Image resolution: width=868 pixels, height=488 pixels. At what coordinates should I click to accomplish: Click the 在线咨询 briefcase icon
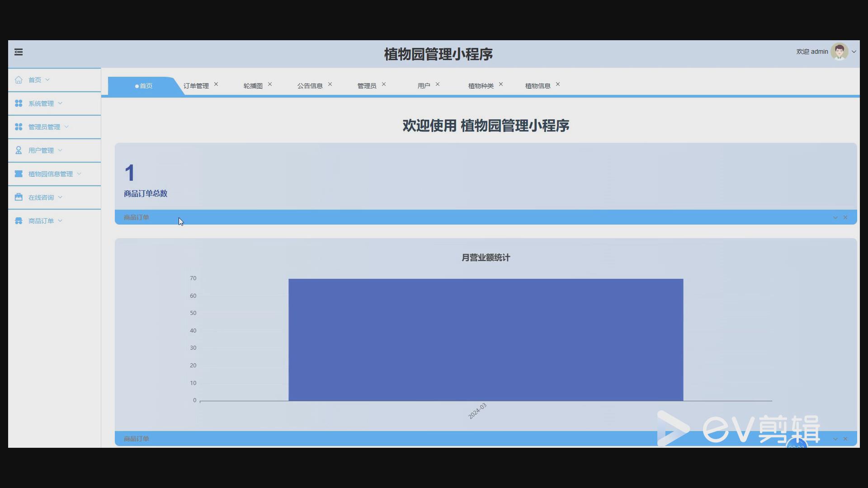point(19,197)
